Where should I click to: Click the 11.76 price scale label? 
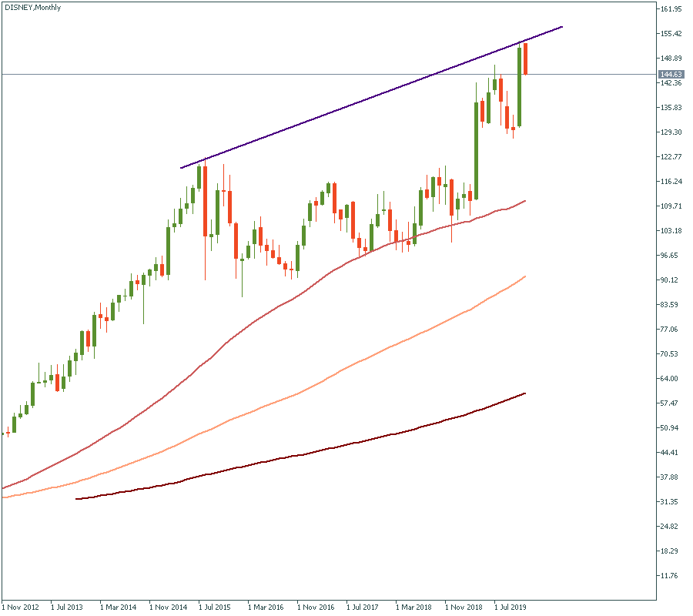click(671, 576)
